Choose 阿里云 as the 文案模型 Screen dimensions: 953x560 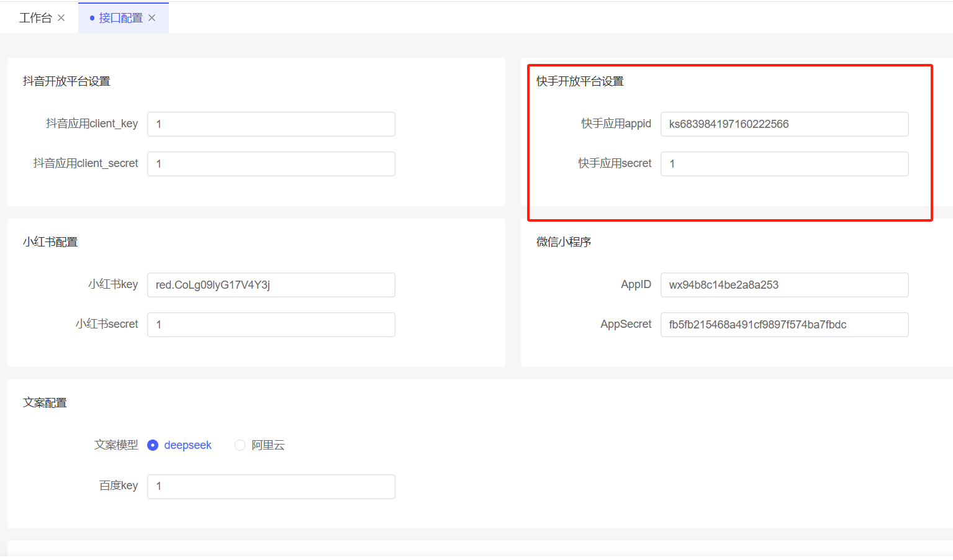(x=240, y=445)
